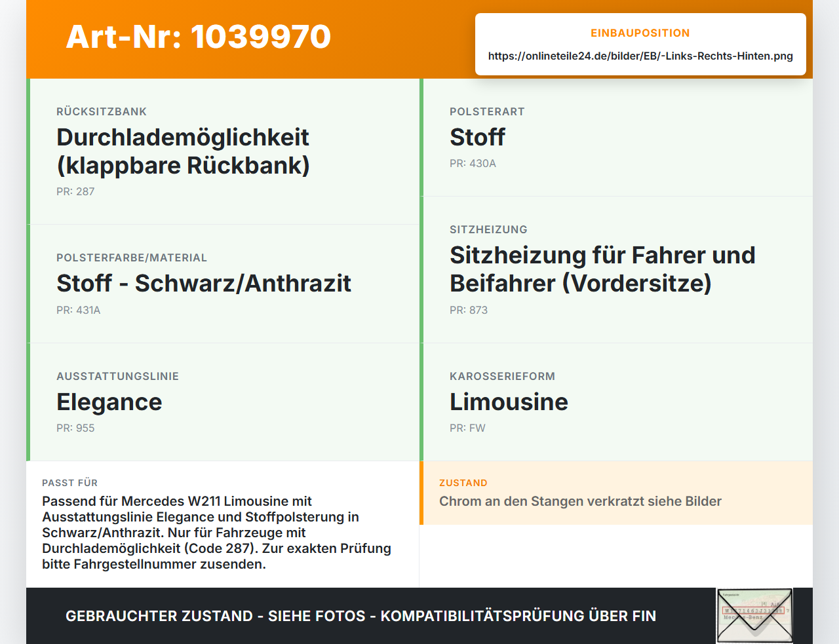
Task: Click the KAROSSERIEFORM label
Action: pyautogui.click(x=502, y=376)
